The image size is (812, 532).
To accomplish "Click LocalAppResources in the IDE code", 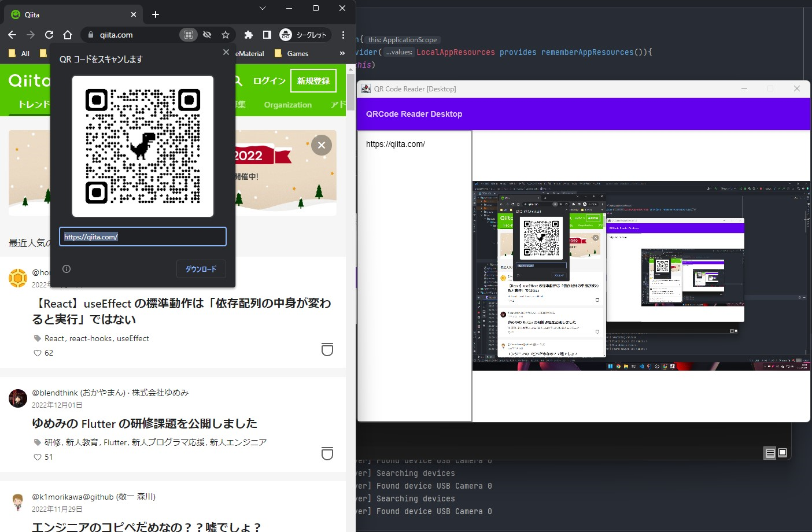I will 456,52.
